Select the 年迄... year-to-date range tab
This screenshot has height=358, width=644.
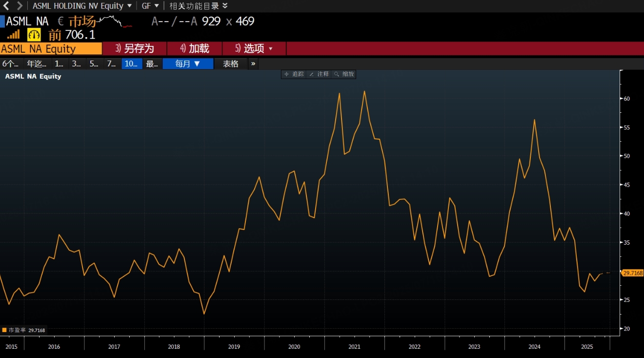tap(37, 63)
